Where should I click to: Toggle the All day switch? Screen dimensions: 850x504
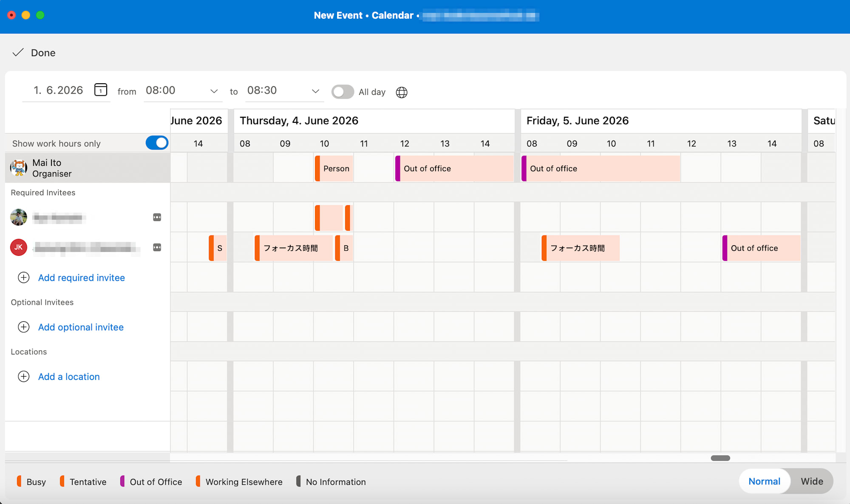click(343, 92)
